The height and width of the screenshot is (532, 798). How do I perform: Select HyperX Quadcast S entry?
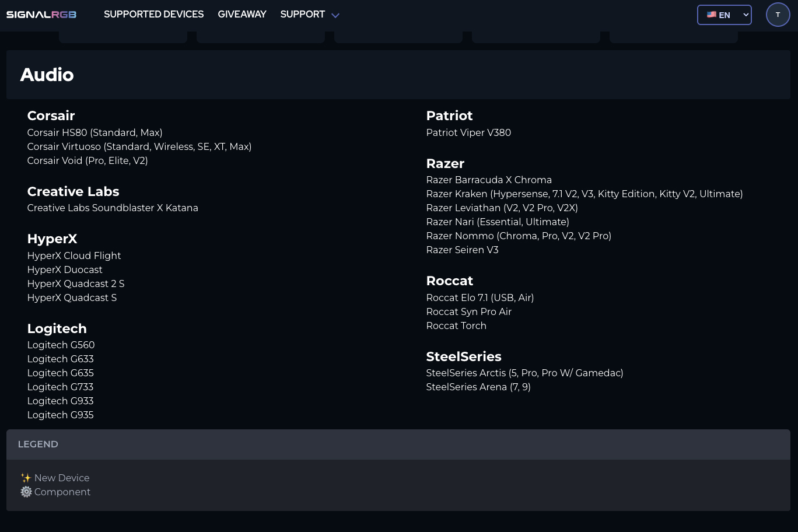coord(72,297)
